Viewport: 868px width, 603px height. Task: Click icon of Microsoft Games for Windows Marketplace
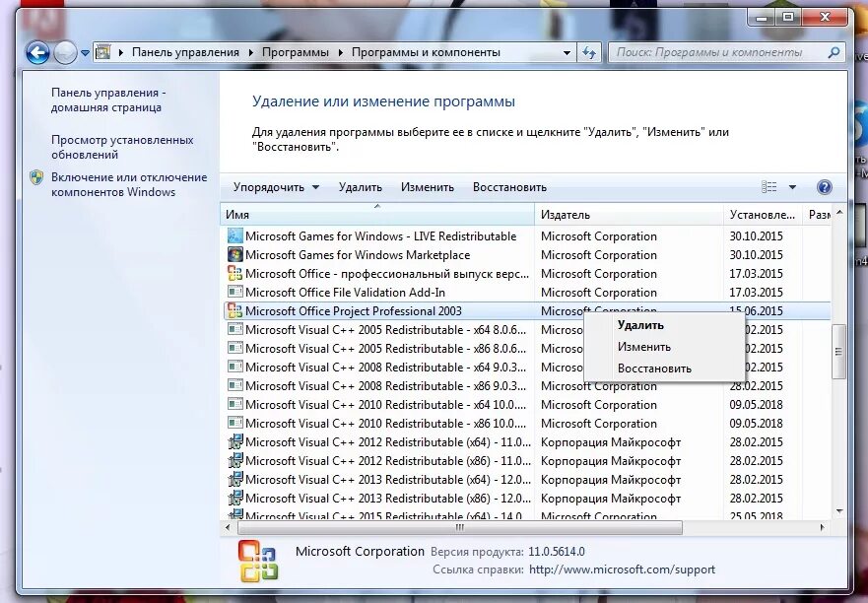click(x=235, y=255)
